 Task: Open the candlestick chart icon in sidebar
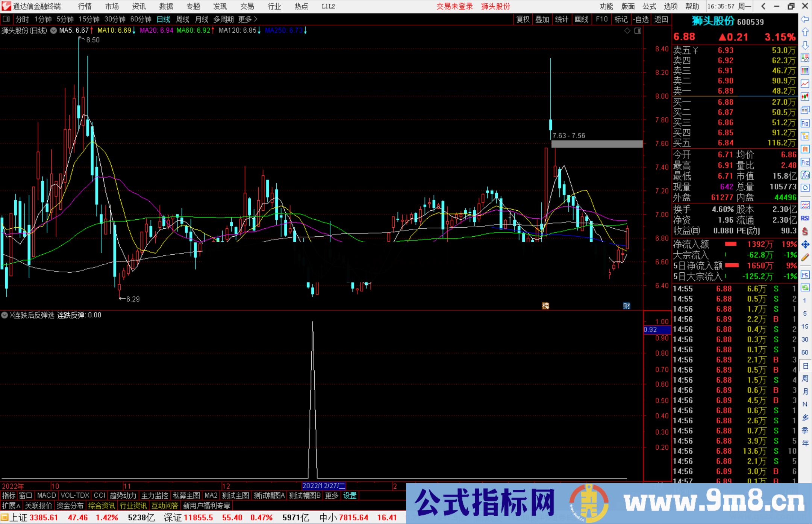pos(805,97)
